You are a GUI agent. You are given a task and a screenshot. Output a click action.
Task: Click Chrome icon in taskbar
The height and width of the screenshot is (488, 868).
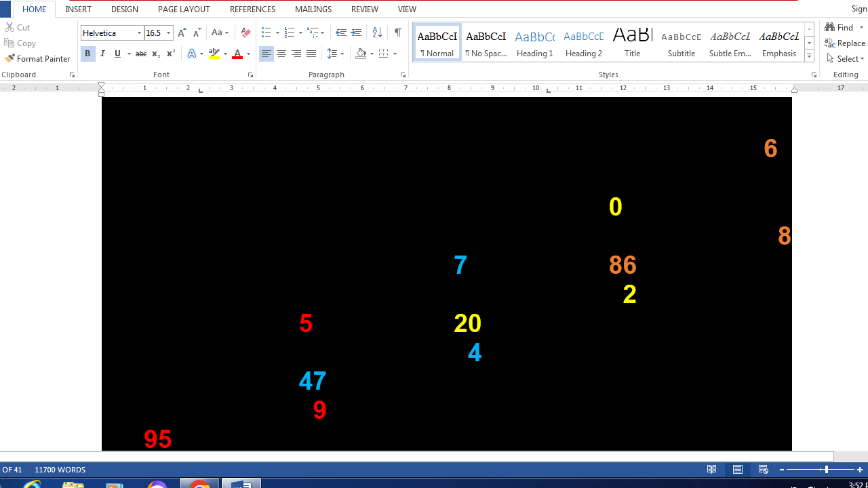tap(199, 483)
